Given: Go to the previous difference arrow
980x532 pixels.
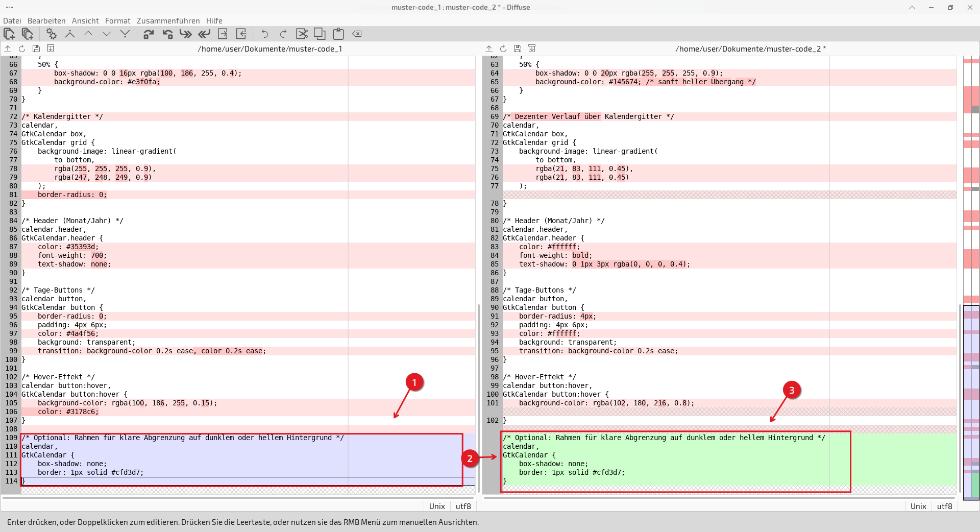Looking at the screenshot, I should pyautogui.click(x=88, y=34).
